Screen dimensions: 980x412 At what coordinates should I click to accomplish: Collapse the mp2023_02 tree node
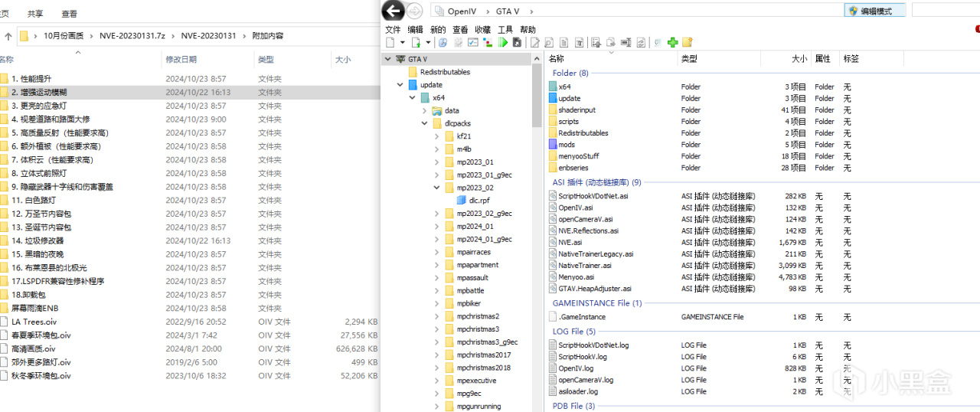point(437,188)
